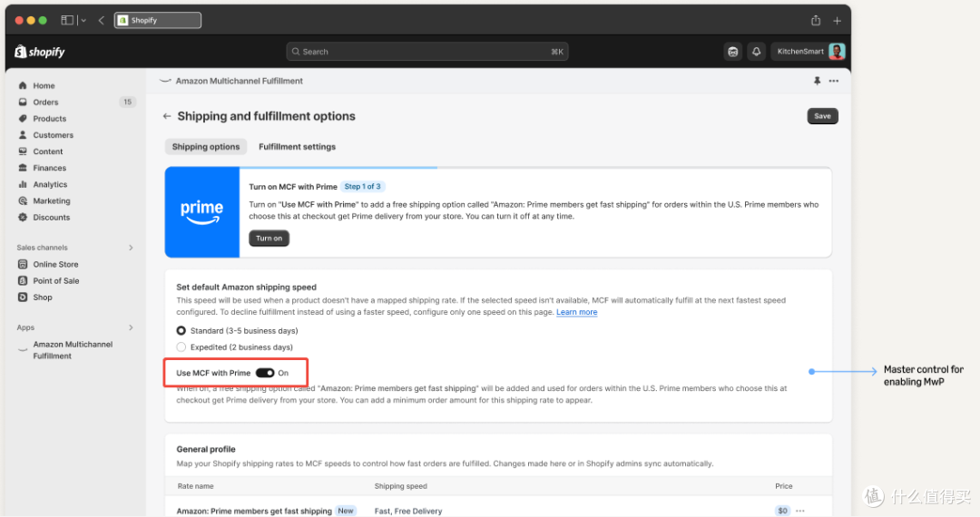This screenshot has height=517, width=980.
Task: Click the General profile heading
Action: (x=206, y=449)
